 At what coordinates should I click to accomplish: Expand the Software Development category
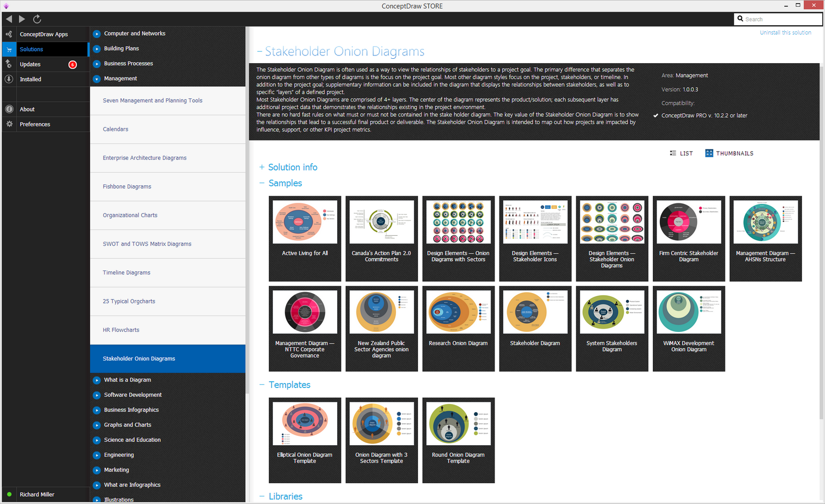97,395
